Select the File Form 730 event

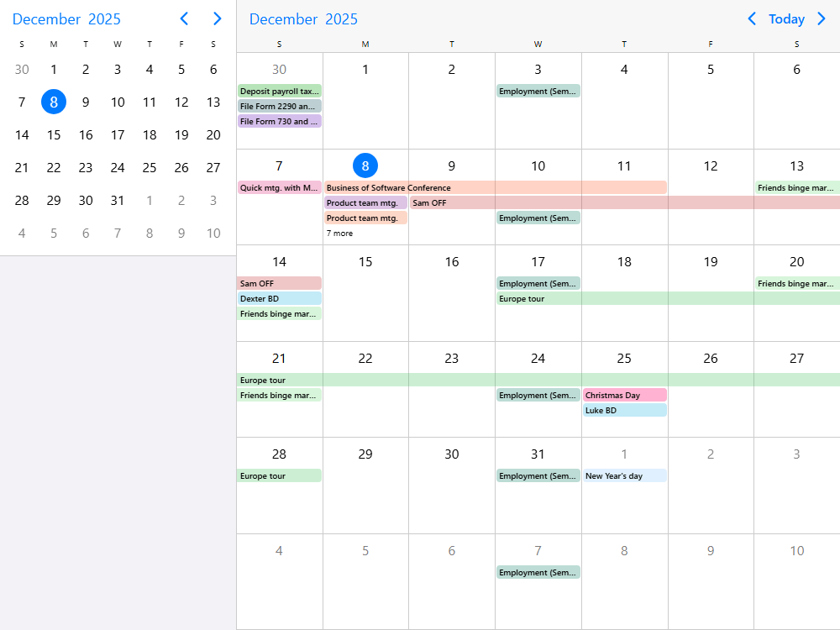[279, 121]
